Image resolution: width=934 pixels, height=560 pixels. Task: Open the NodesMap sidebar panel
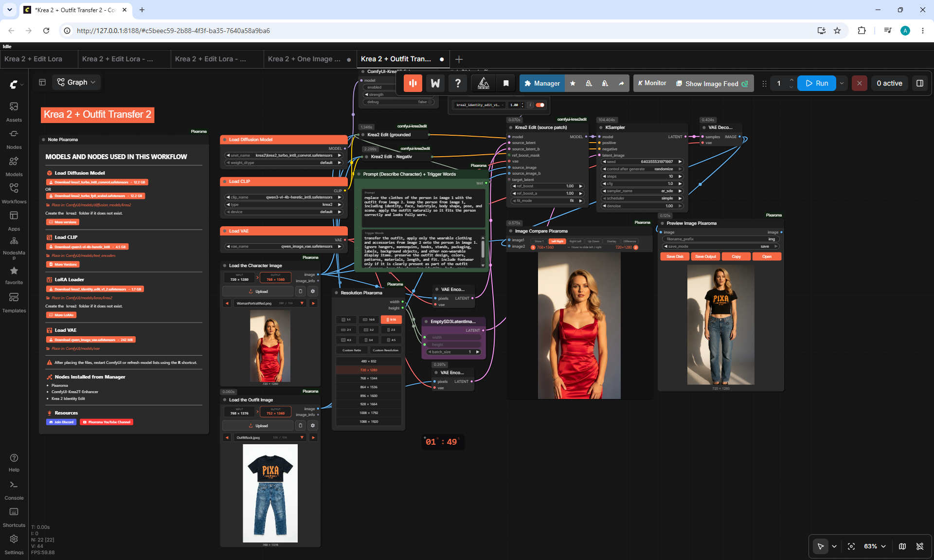[14, 248]
